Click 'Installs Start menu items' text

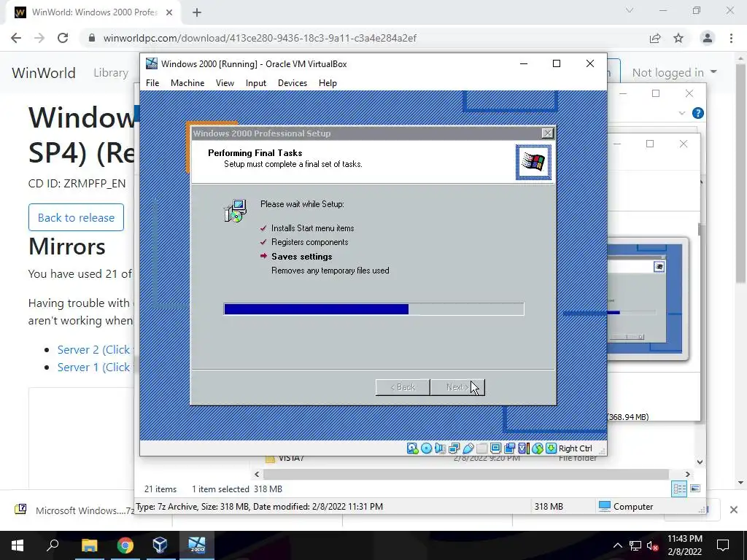(x=312, y=228)
